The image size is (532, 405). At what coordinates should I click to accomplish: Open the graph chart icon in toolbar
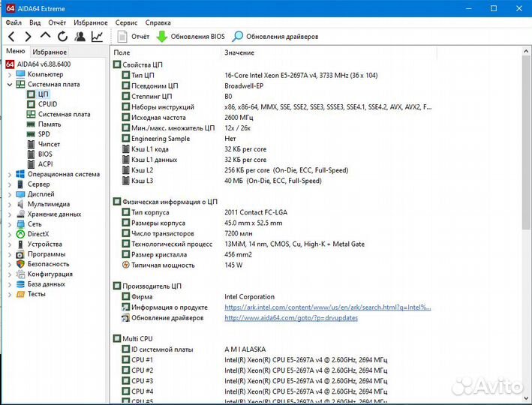[97, 36]
